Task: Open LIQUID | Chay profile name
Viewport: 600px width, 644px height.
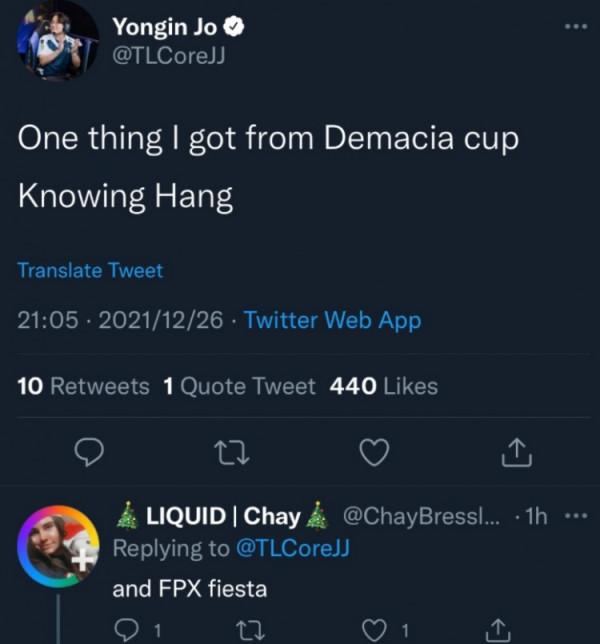Action: pyautogui.click(x=223, y=516)
